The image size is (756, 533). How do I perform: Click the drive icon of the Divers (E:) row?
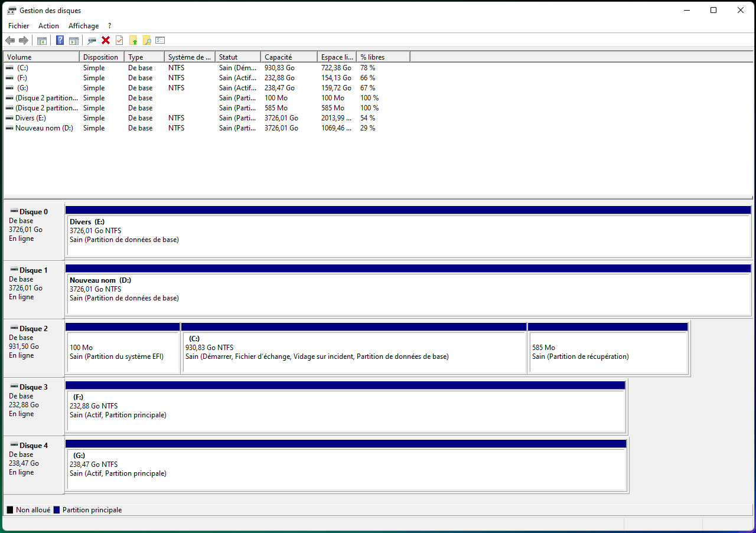pos(9,118)
